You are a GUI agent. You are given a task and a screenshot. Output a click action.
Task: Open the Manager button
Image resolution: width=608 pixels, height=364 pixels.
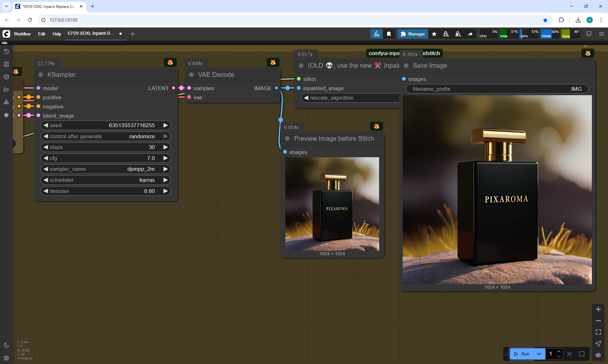[413, 34]
